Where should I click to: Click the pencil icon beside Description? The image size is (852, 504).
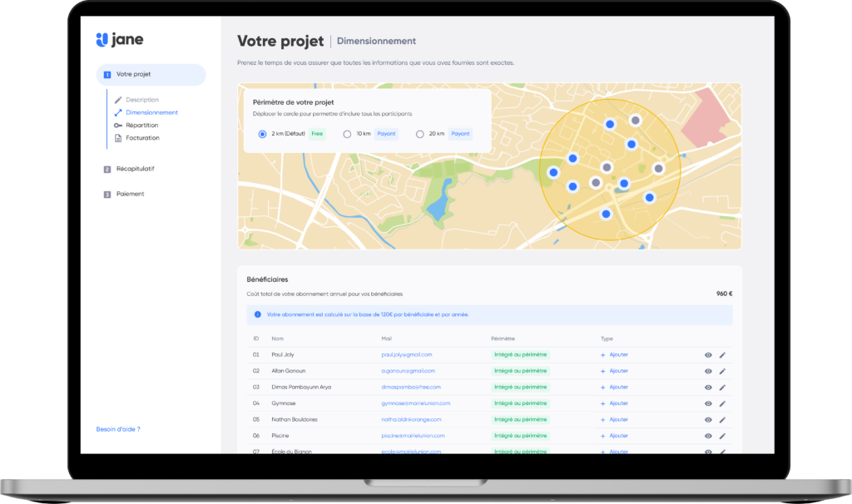click(117, 100)
